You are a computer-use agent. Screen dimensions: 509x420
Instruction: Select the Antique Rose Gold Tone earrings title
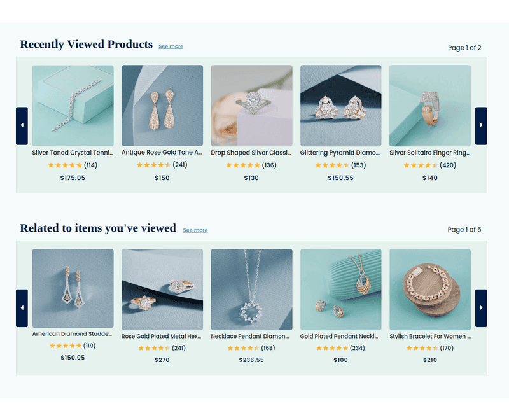click(x=162, y=152)
